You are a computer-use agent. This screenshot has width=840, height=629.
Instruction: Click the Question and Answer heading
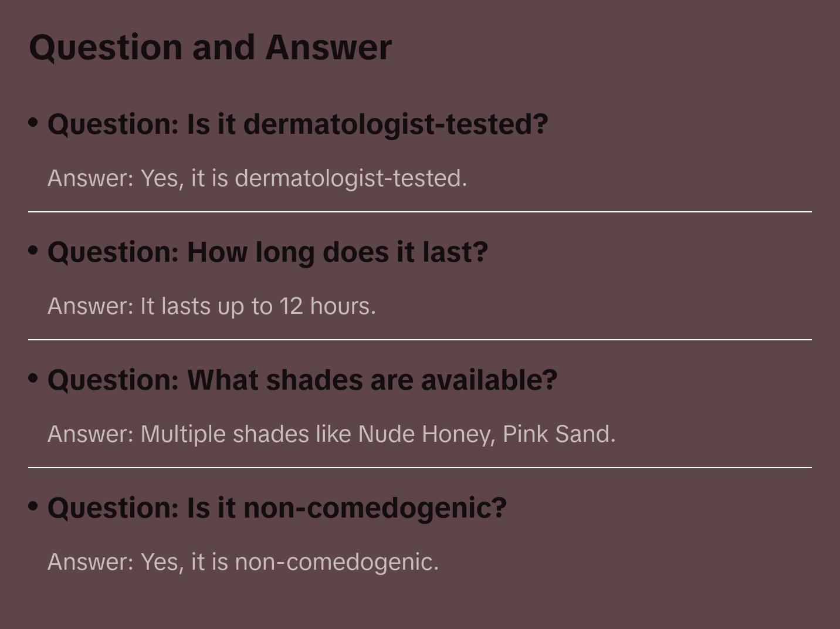tap(210, 48)
